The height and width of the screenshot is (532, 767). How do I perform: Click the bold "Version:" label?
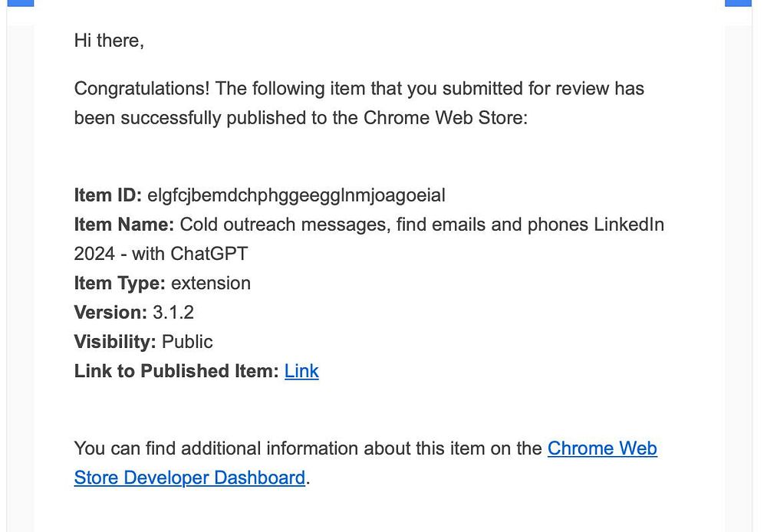pos(110,313)
